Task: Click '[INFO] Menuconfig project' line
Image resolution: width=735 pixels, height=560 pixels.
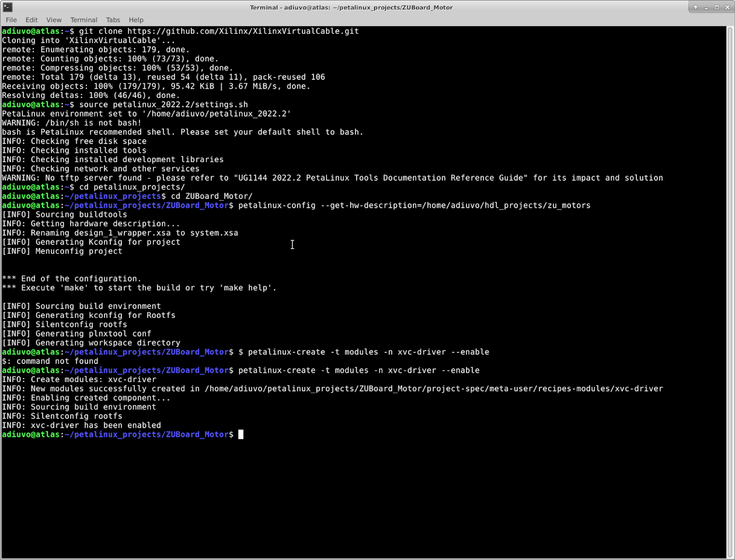Action: [x=62, y=251]
